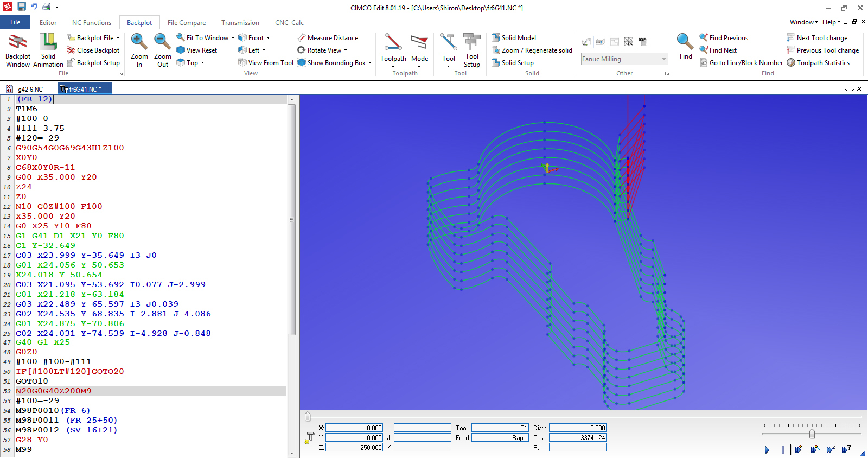Click the Undo icon in title bar

(x=34, y=7)
